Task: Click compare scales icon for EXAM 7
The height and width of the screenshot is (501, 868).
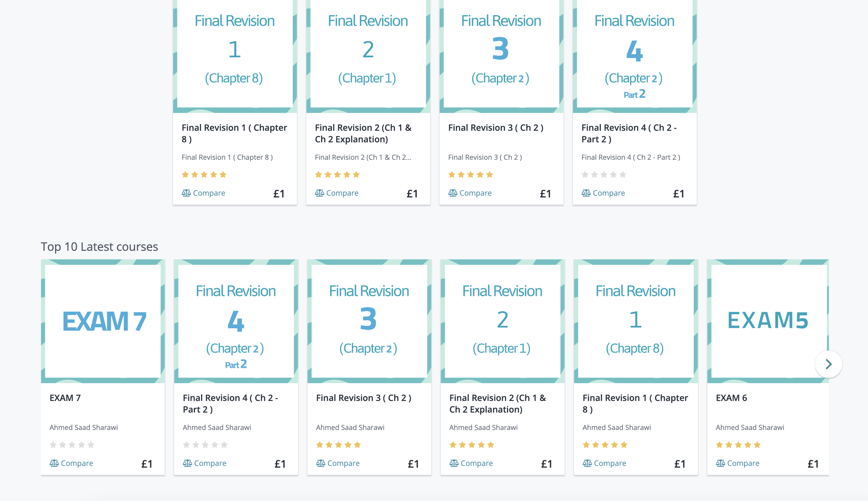Action: [x=54, y=463]
